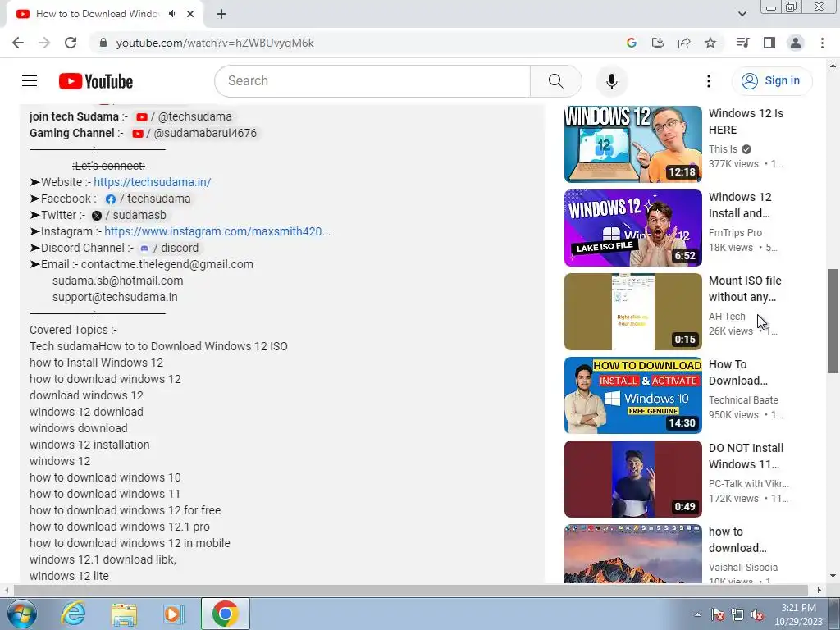This screenshot has width=840, height=630.
Task: Open Windows Media Player on taskbar
Action: click(x=173, y=614)
